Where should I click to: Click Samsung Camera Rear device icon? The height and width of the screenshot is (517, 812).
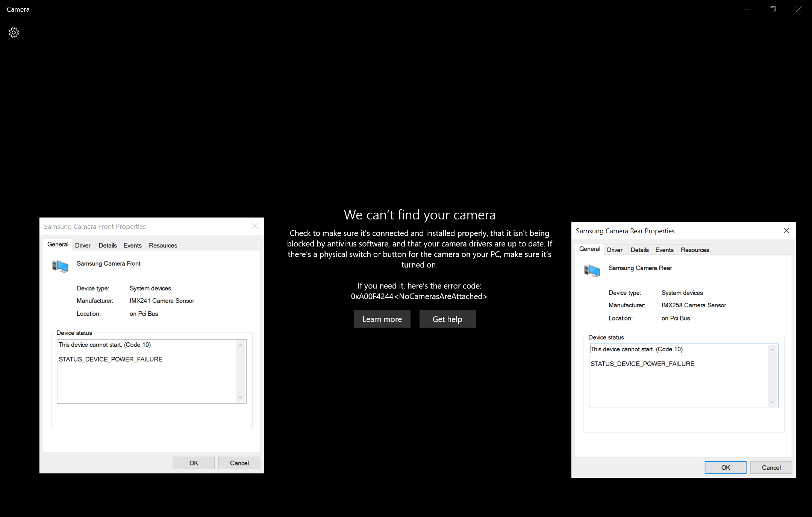592,271
